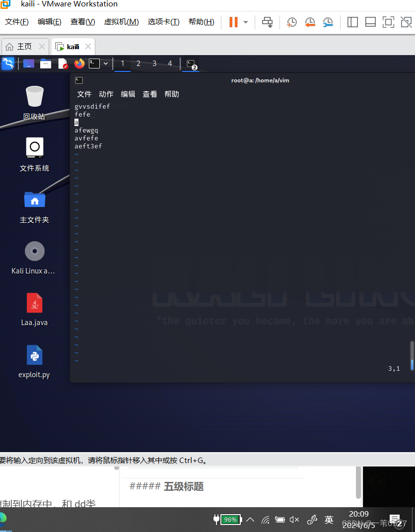Open the 虚拟机(M) menu

click(122, 22)
